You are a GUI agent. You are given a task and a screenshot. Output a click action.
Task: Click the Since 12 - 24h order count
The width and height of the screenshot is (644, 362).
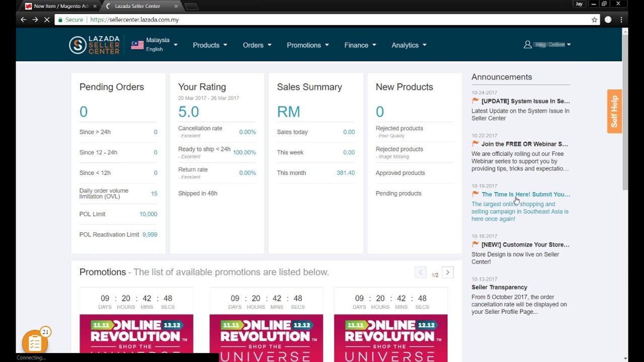pos(155,152)
